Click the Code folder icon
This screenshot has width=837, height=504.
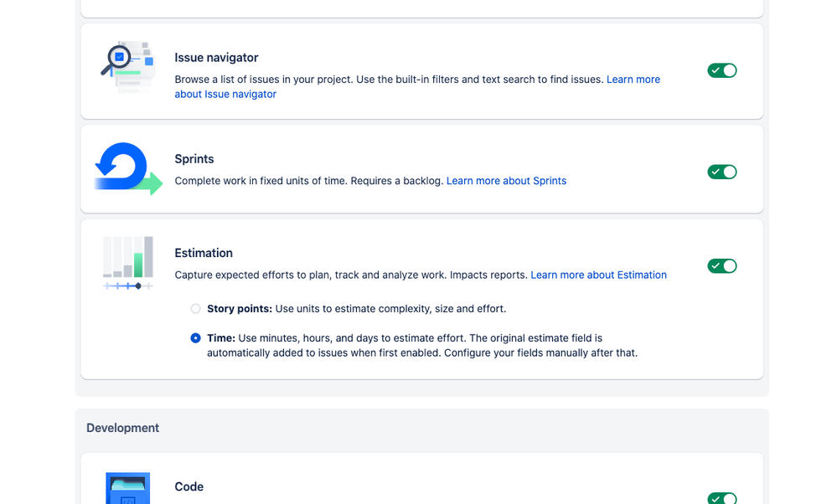128,488
